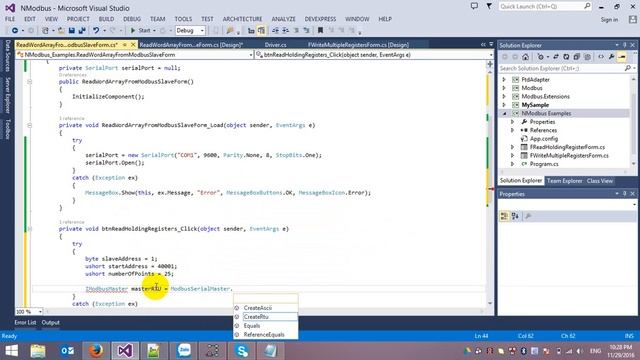Open the DEBUG menu

pyautogui.click(x=132, y=19)
